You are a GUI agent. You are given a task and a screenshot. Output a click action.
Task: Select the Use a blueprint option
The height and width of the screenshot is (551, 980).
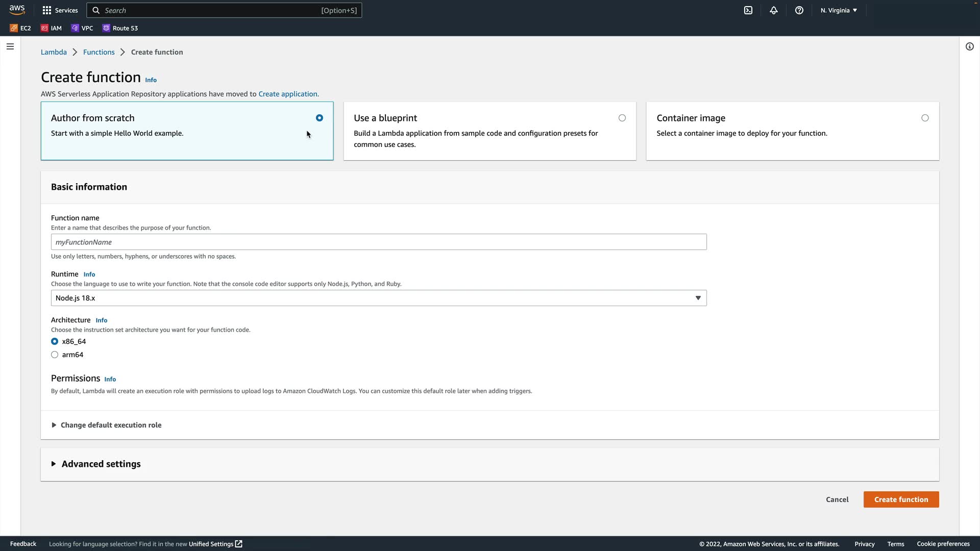(622, 118)
